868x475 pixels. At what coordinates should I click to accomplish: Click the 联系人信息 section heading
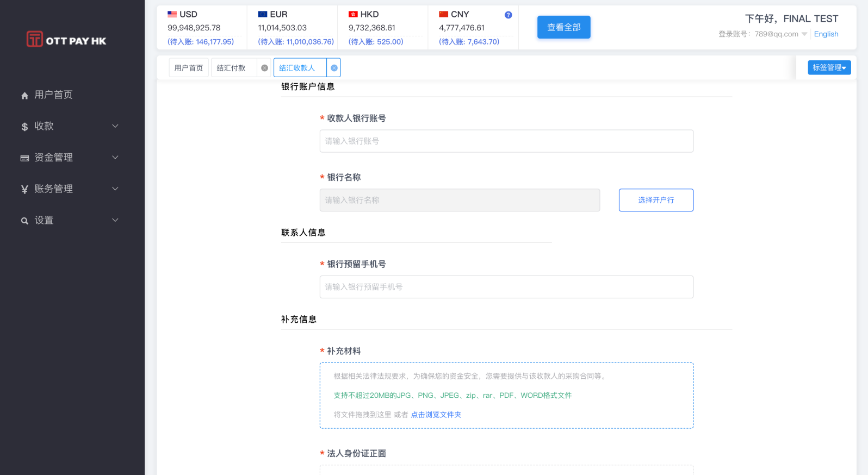point(303,233)
